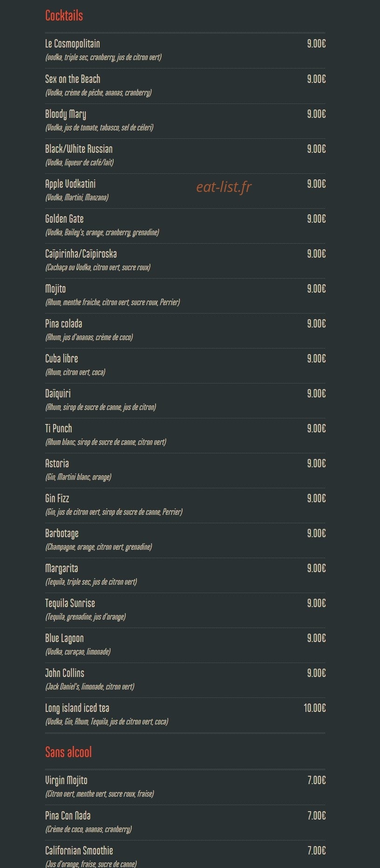This screenshot has width=380, height=868.
Task: Select the Bloody Mary cocktail name
Action: point(66,114)
